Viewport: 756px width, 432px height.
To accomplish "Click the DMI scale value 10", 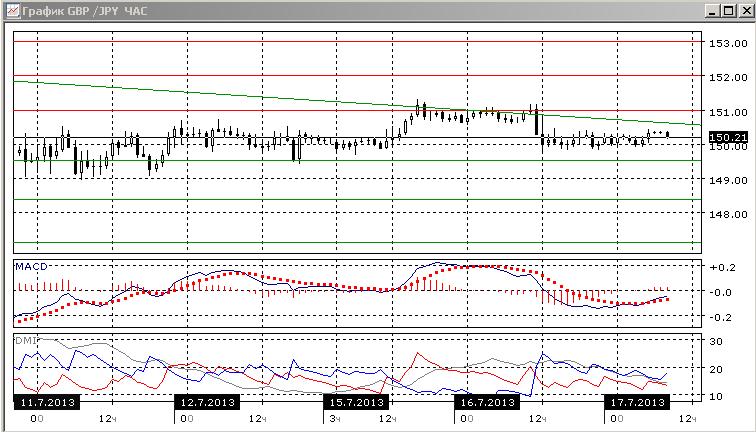I will [716, 396].
